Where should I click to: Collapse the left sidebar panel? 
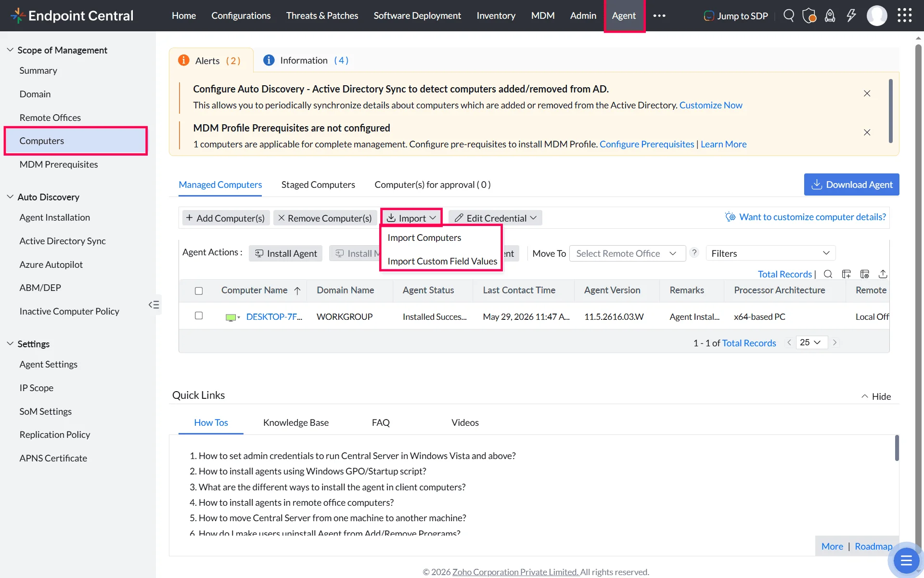(154, 304)
